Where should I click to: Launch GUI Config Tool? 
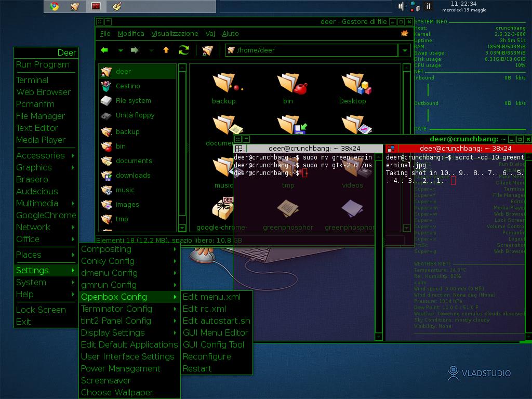coord(217,345)
